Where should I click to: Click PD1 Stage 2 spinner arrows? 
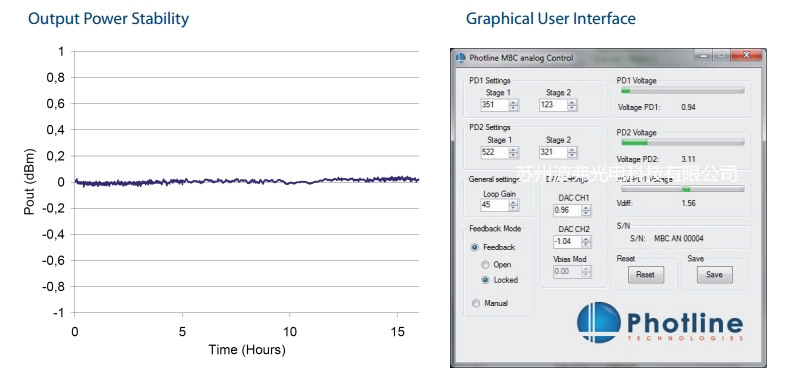(x=572, y=105)
